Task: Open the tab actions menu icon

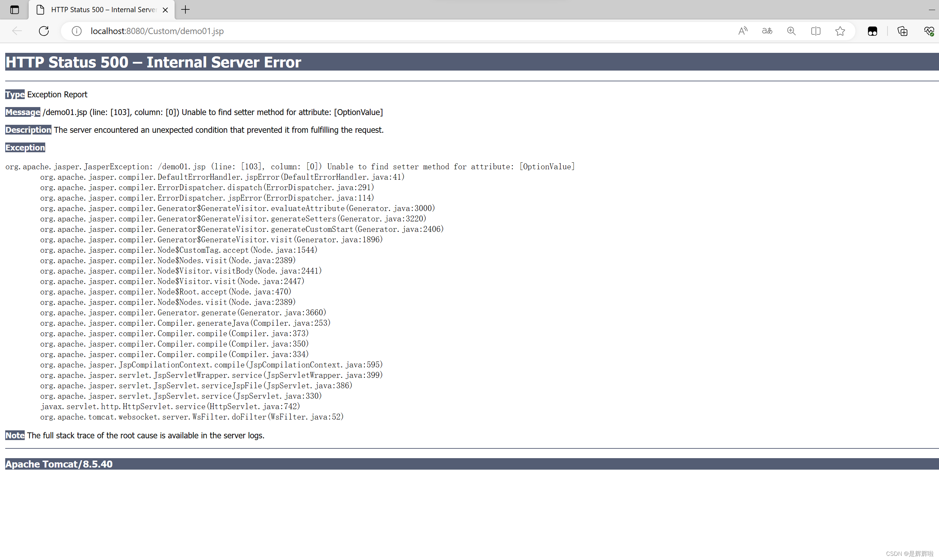Action: (x=14, y=10)
